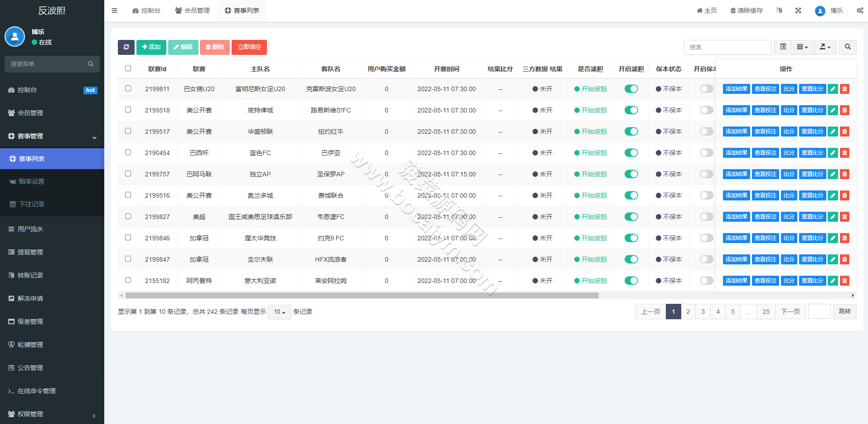The height and width of the screenshot is (424, 868).
Task: Click 添加结果 for row 2199811
Action: pyautogui.click(x=736, y=89)
